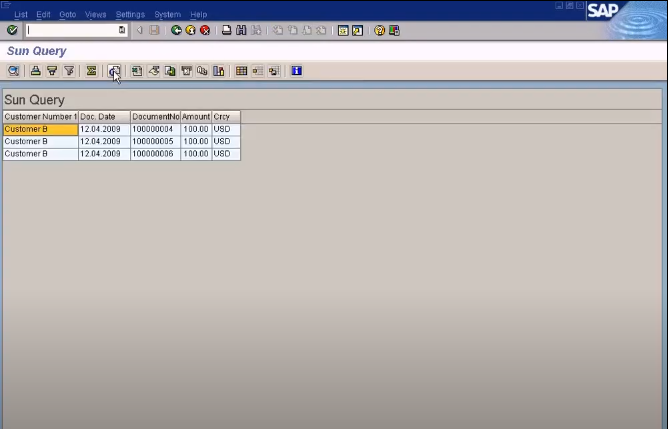Click the Sort Descending icon

coord(52,71)
